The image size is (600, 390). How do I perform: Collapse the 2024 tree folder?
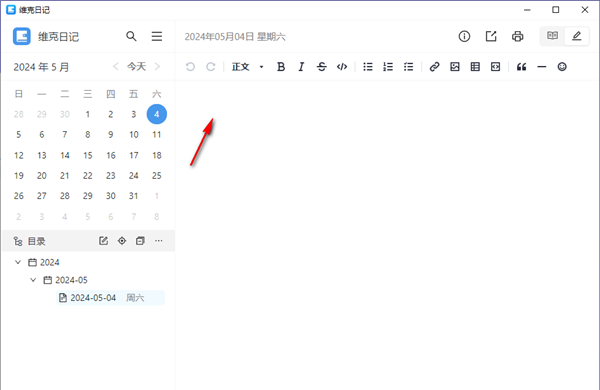(x=18, y=262)
